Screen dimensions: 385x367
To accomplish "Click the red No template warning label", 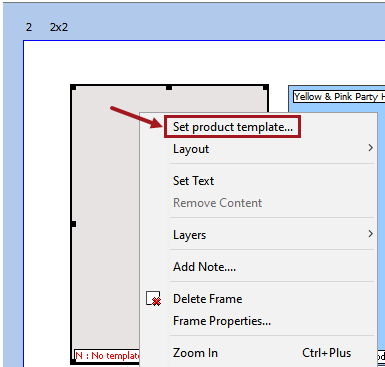I will (107, 356).
